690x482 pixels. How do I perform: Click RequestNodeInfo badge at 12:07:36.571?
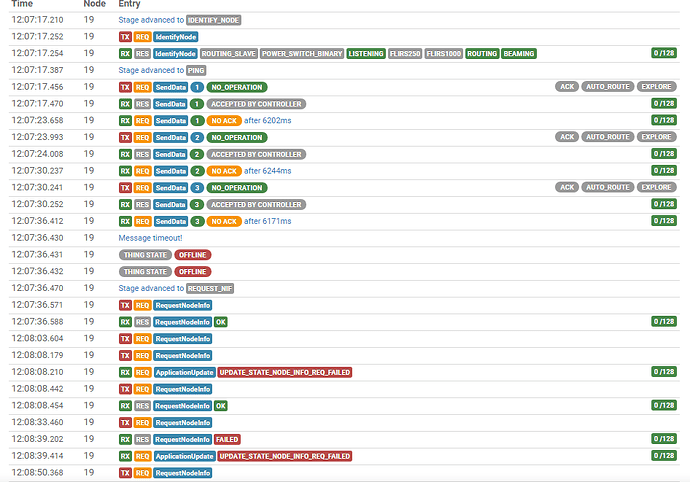click(183, 305)
